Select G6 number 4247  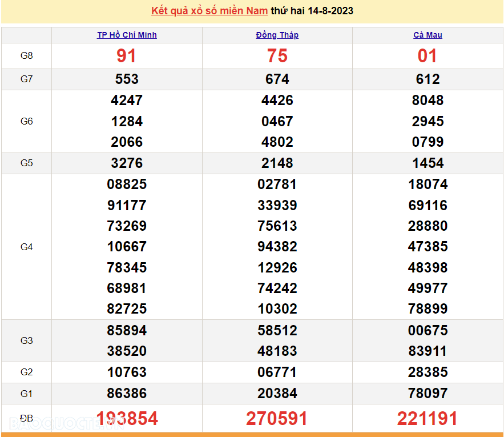127,101
